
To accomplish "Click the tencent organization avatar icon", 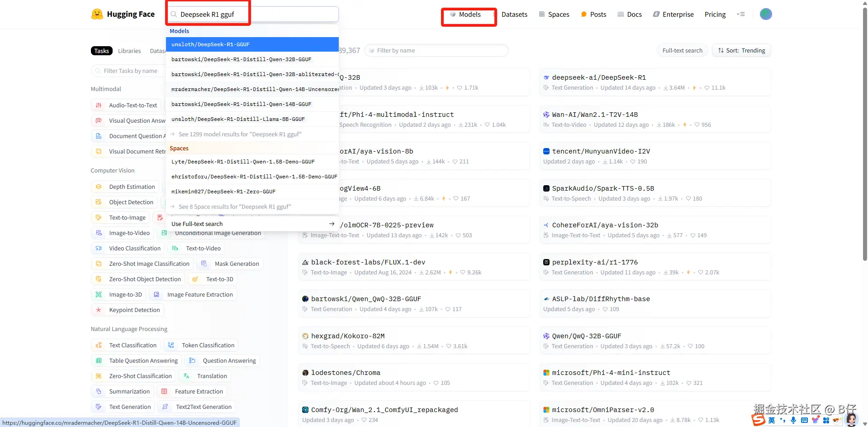I will coord(546,151).
